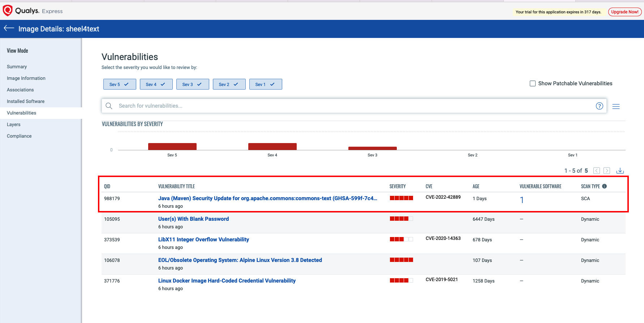Click the Sev 3 bar in the chart
Image resolution: width=644 pixels, height=323 pixels.
tap(373, 148)
